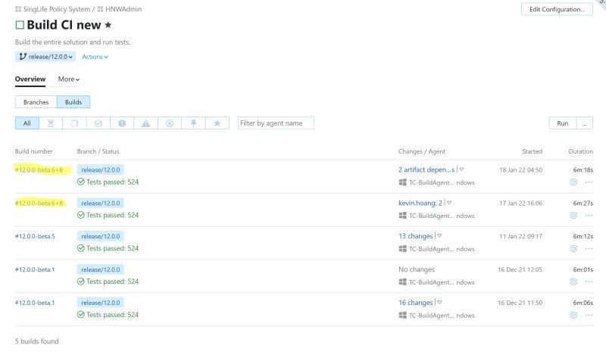This screenshot has width=606, height=364.
Task: Open the Actions dropdown
Action: (95, 57)
